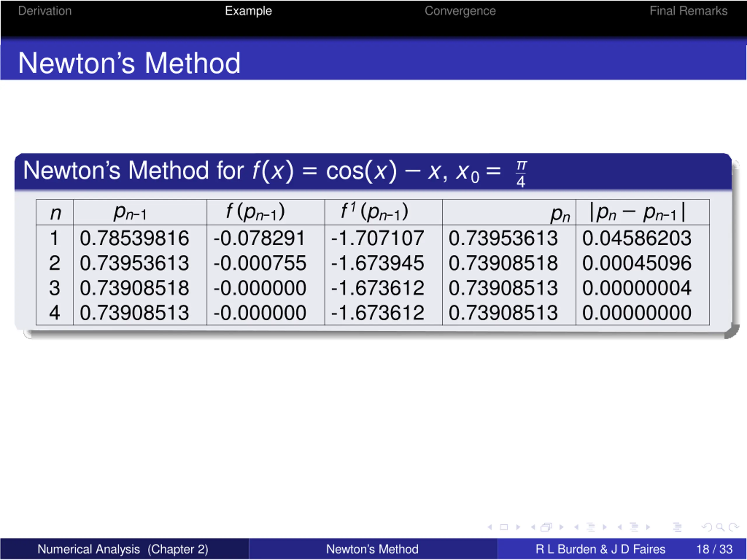The height and width of the screenshot is (560, 747).
Task: Jump to the Derivation section
Action: tap(45, 11)
